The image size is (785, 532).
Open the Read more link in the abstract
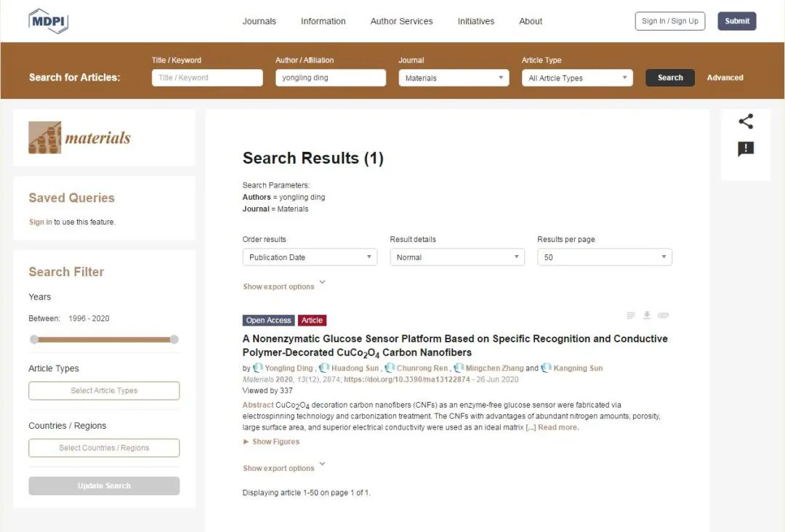tap(557, 427)
